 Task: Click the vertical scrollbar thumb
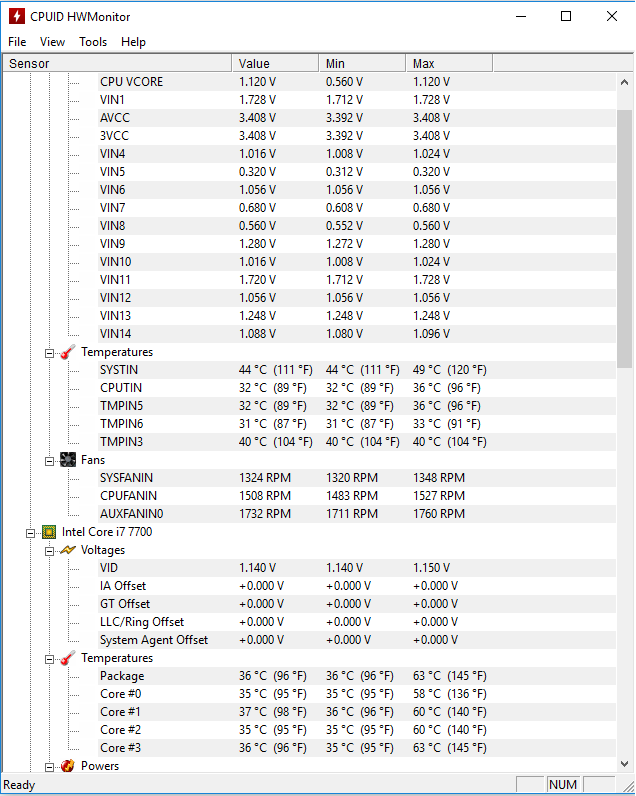click(624, 239)
